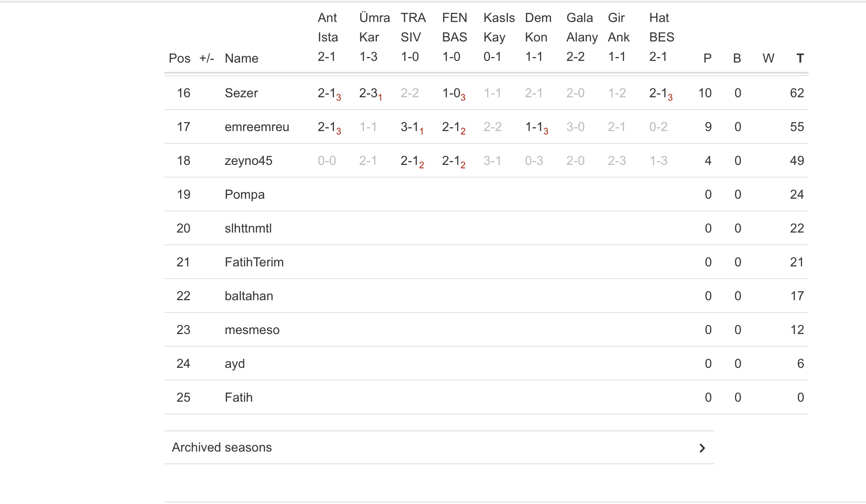
Task: Open the mesmeso player entry
Action: coord(252,330)
